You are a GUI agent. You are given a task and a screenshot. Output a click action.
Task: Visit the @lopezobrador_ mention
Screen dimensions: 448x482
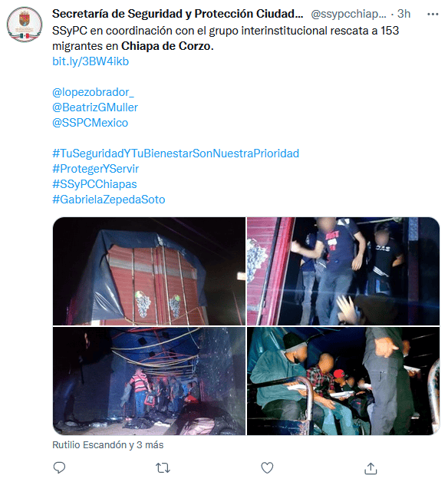93,92
